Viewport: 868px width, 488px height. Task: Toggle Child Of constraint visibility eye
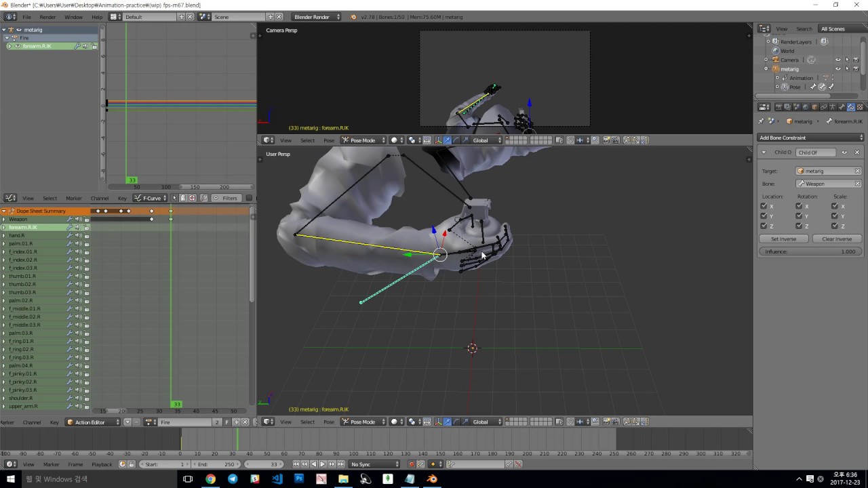pyautogui.click(x=844, y=152)
